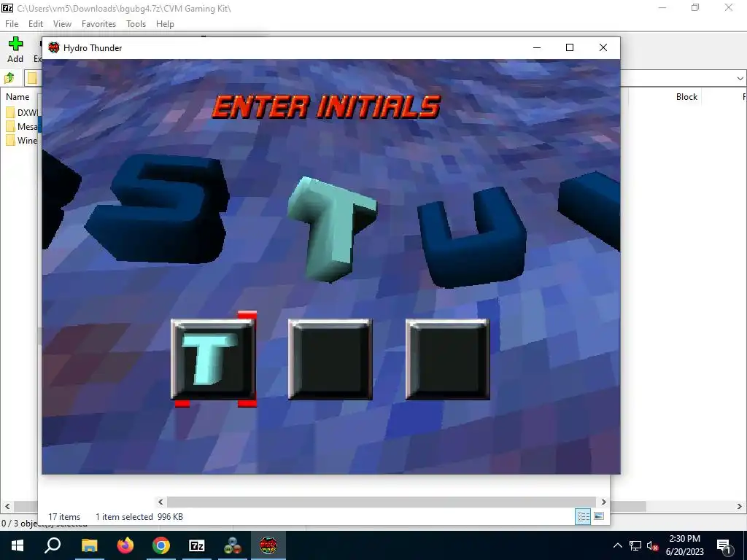Select the dark letter U in the game
This screenshot has height=560, width=747.
[472, 237]
